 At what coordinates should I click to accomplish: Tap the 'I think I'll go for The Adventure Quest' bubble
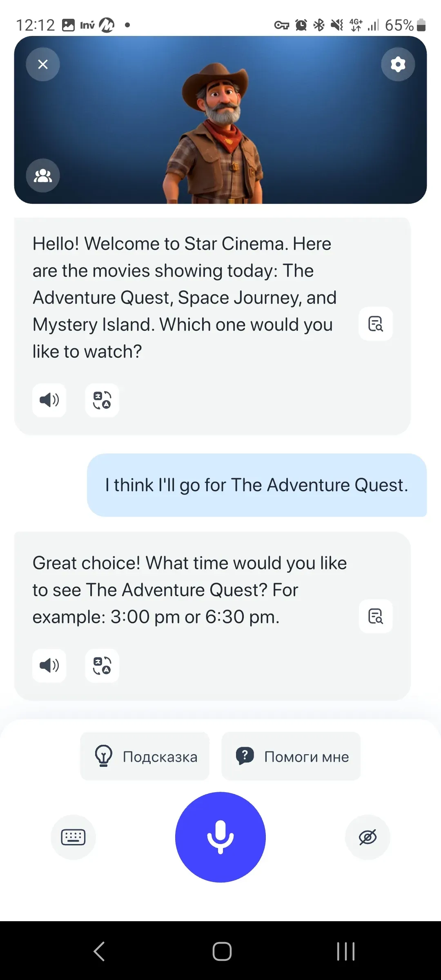click(x=257, y=485)
